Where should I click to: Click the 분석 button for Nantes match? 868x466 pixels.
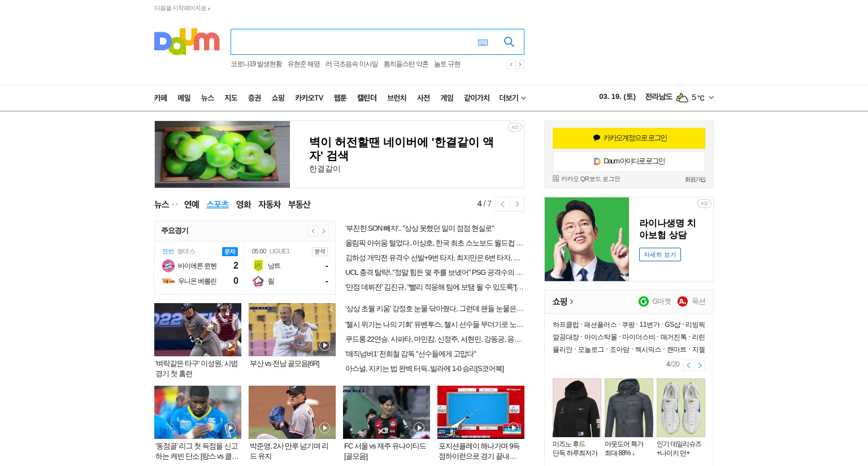(x=320, y=251)
